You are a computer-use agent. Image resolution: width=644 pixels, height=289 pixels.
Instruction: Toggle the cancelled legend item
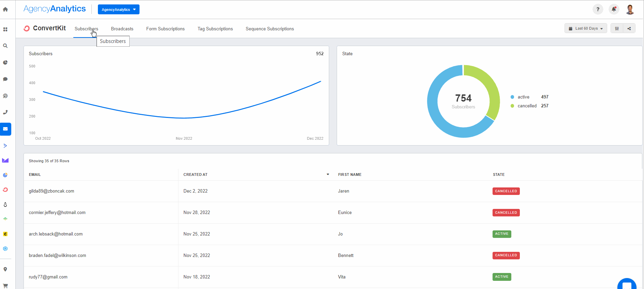[x=527, y=106]
